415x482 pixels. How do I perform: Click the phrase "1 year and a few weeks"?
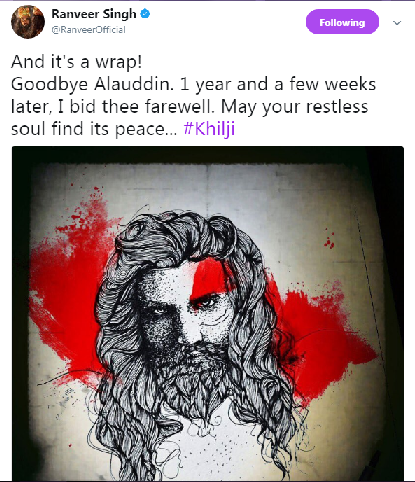(278, 84)
